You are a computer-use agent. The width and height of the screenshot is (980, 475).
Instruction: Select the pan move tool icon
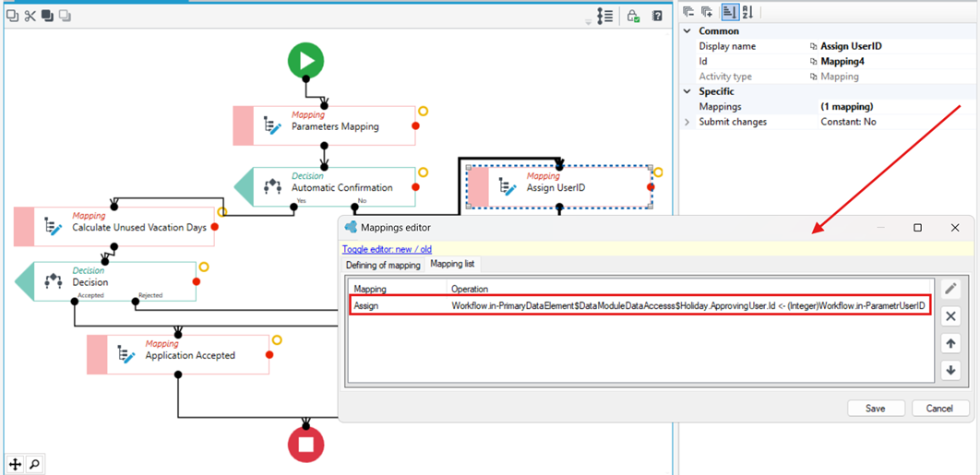point(15,464)
